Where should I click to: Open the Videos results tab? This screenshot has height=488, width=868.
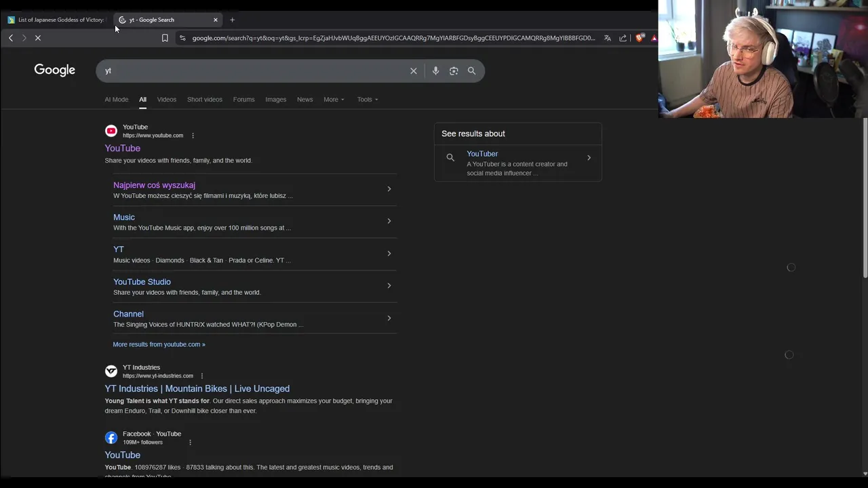pos(167,100)
